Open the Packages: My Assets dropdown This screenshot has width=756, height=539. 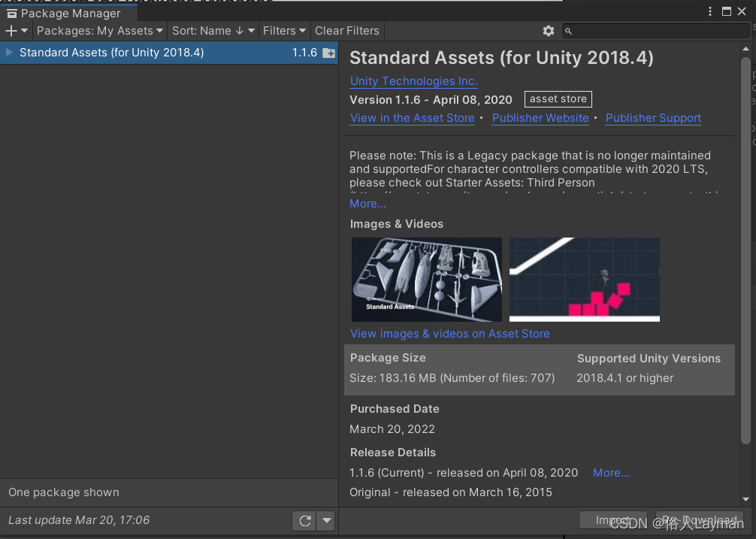click(x=100, y=31)
